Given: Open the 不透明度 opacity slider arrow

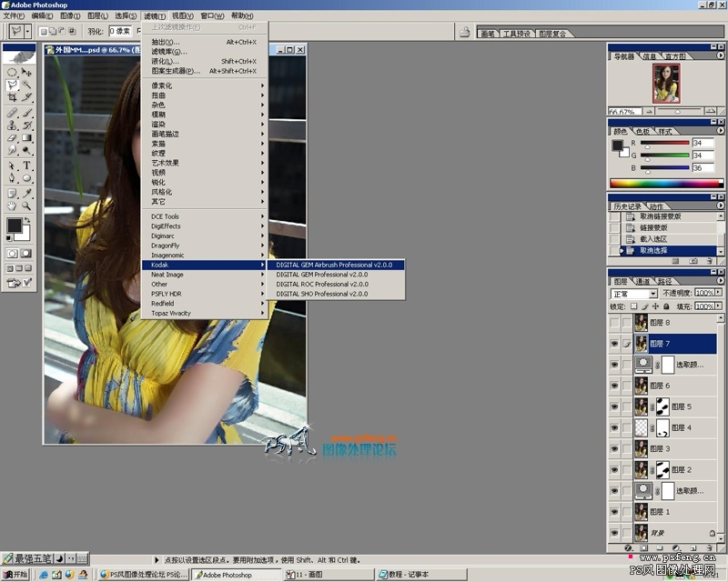Looking at the screenshot, I should click(x=719, y=293).
